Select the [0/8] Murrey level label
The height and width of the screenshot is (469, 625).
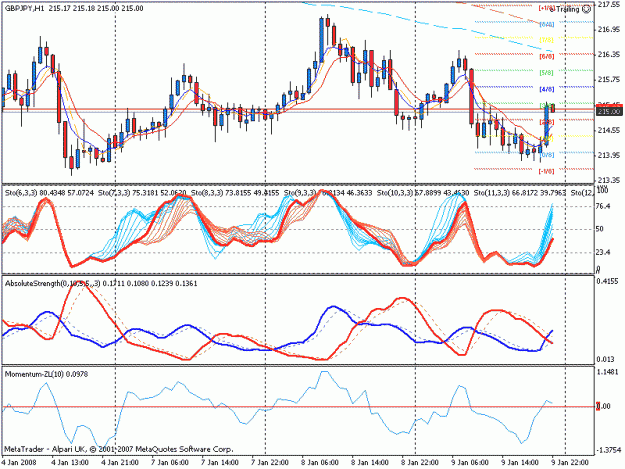pos(547,155)
